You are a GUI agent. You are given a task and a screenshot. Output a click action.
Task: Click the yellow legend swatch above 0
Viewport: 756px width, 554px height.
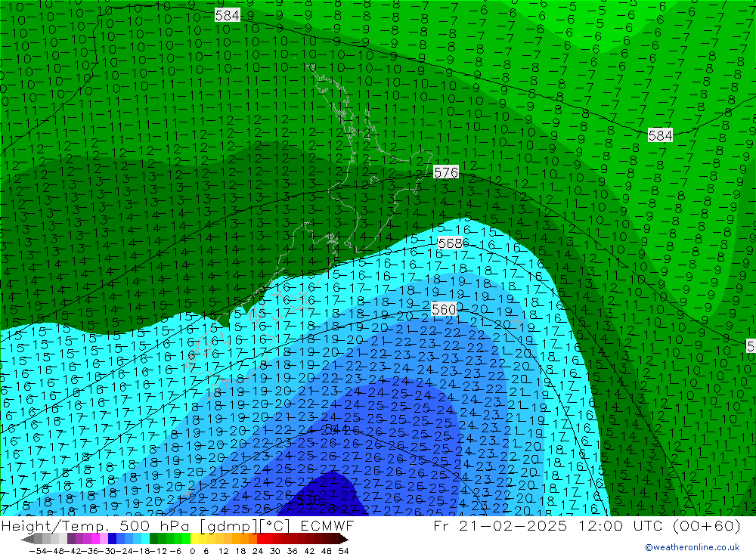[195, 539]
